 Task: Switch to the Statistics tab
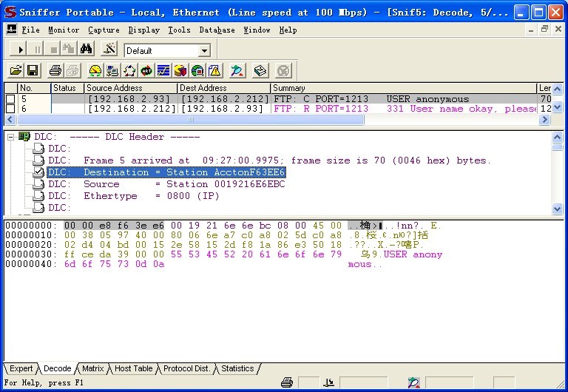pos(237,368)
